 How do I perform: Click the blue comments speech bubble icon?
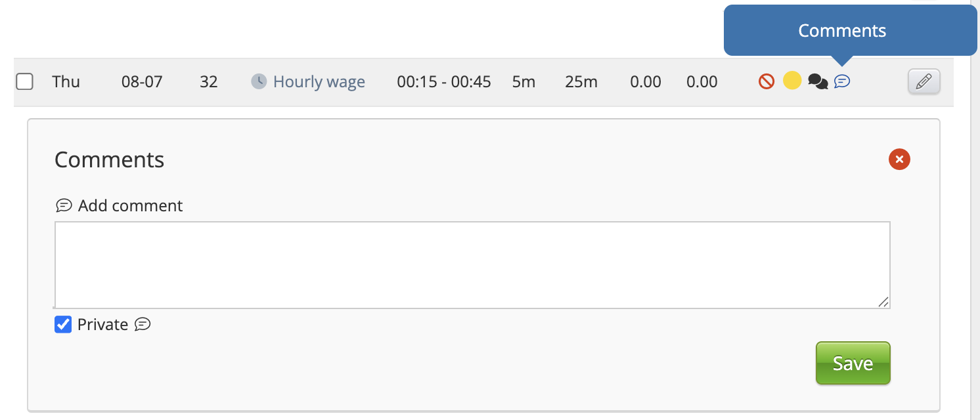(842, 81)
